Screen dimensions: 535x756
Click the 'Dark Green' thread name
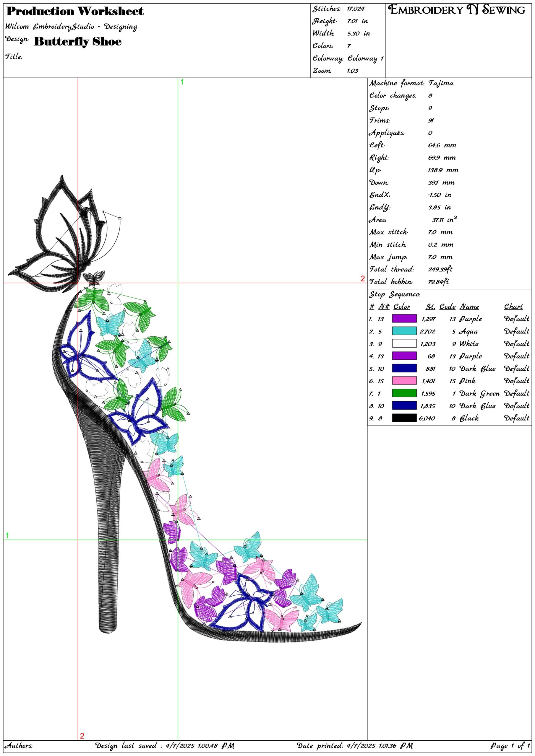point(480,393)
